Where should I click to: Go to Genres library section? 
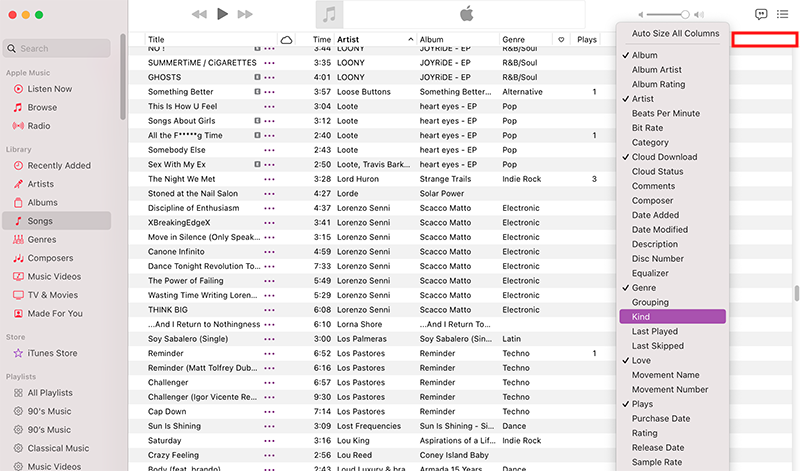point(41,239)
